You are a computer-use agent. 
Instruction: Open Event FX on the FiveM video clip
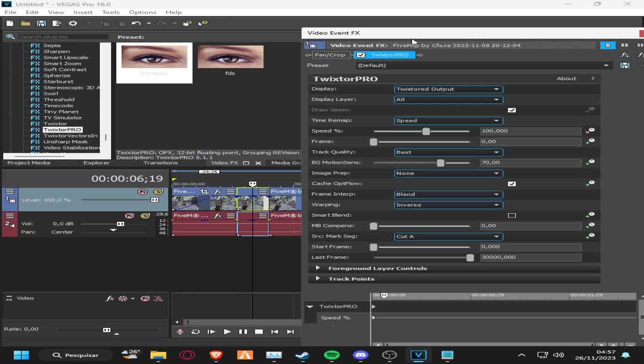coord(218,191)
